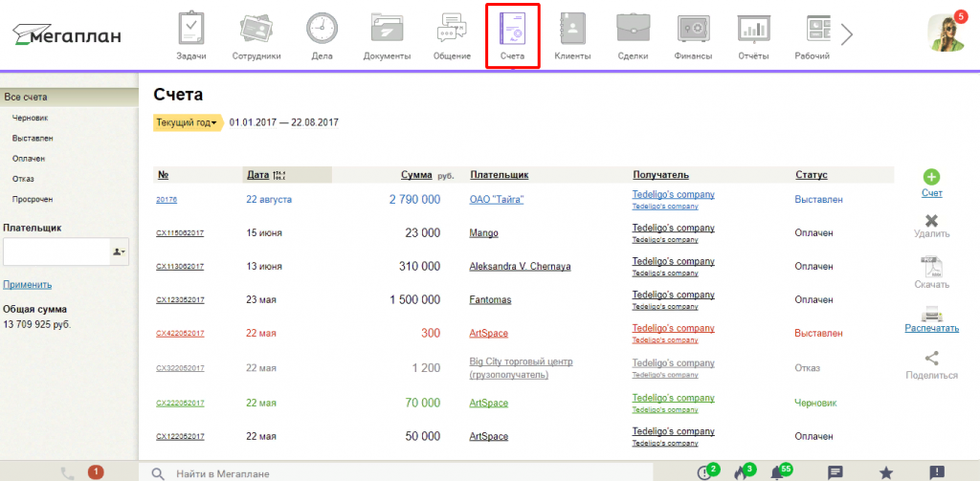Screen dimensions: 980x481
Task: Open the Финансы safe icon
Action: pyautogui.click(x=692, y=29)
